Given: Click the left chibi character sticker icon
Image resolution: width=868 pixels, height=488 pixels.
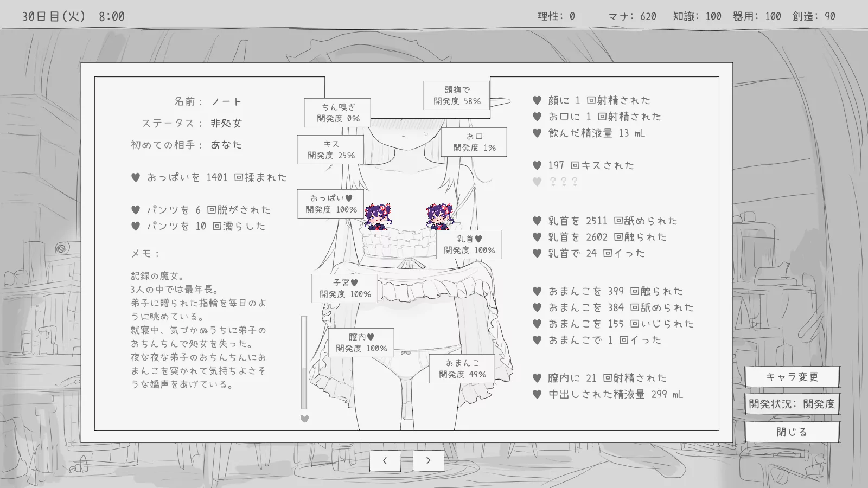Looking at the screenshot, I should (x=378, y=217).
